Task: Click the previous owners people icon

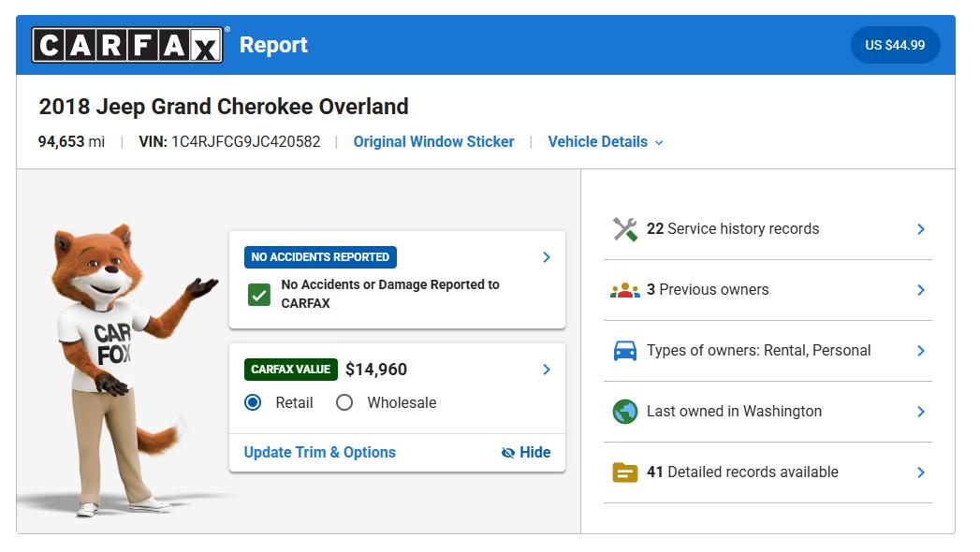Action: click(x=624, y=290)
